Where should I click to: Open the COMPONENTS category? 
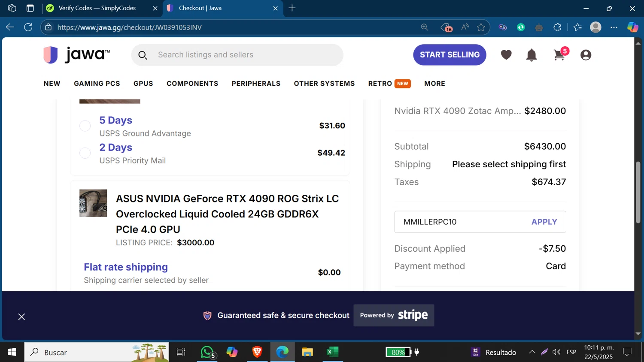tap(192, 84)
